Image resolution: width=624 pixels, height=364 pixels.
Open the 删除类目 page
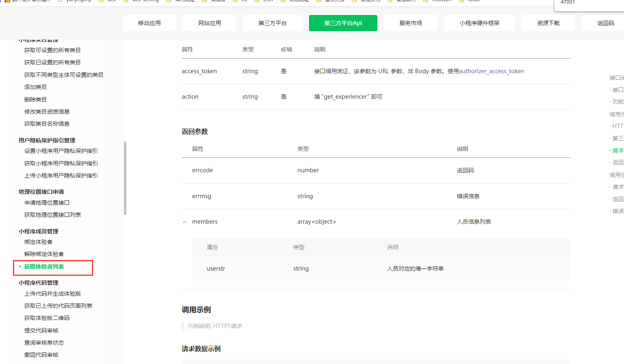36,99
